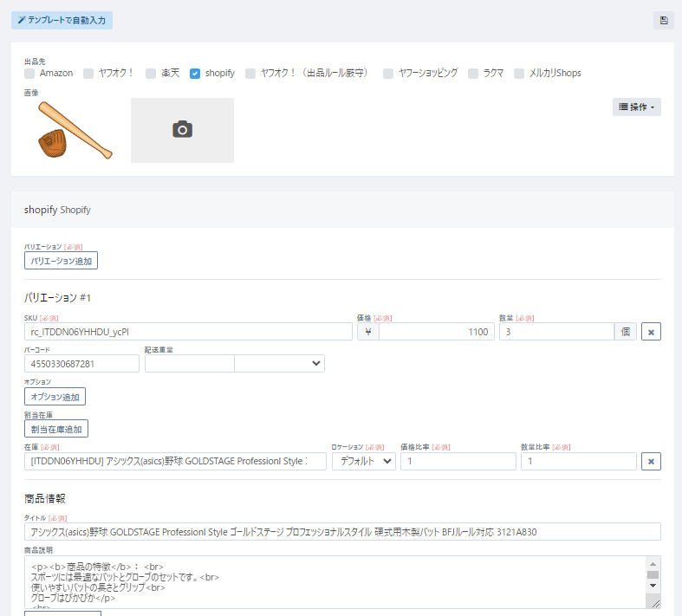Open the 操作 dropdown menu
The width and height of the screenshot is (682, 616).
pos(637,107)
